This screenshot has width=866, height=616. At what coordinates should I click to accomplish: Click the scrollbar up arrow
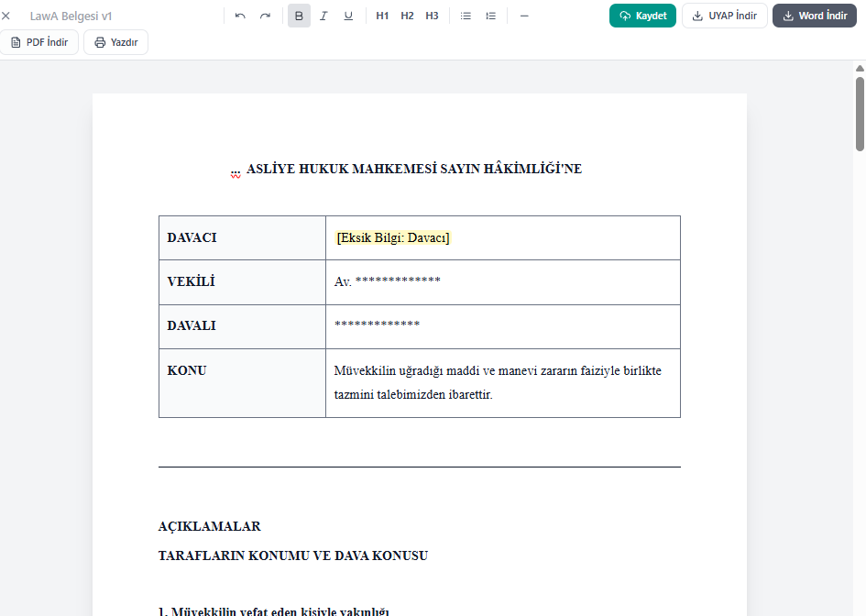point(860,69)
